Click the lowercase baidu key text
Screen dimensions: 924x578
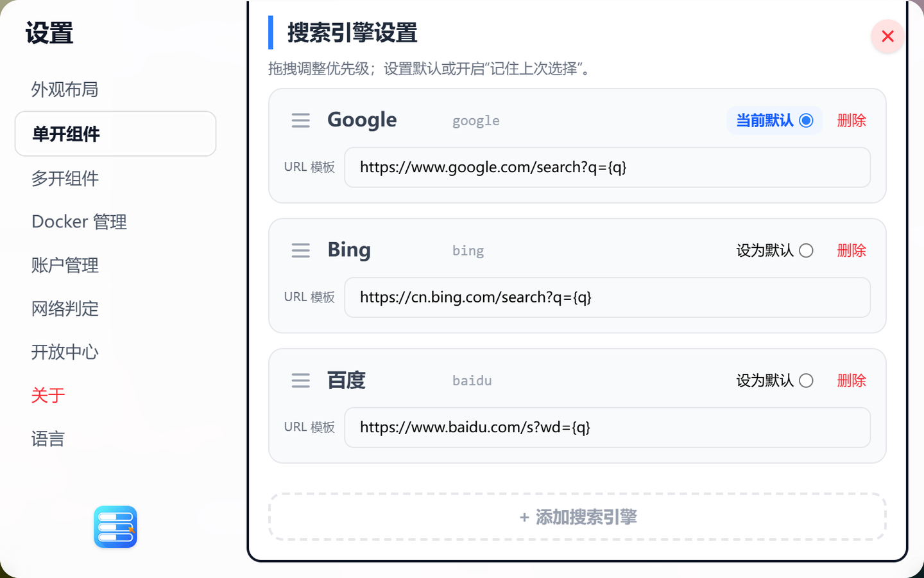coord(472,381)
